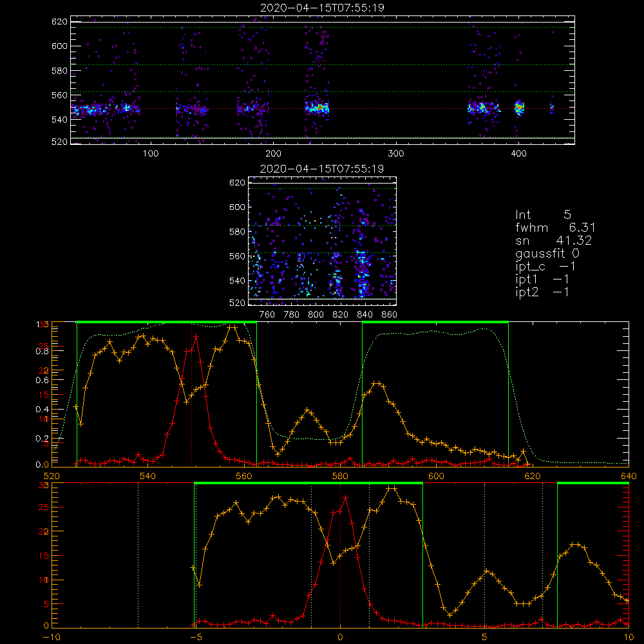Click x-axis label 560 of profile plot
This screenshot has width=644, height=644.
pos(244,476)
